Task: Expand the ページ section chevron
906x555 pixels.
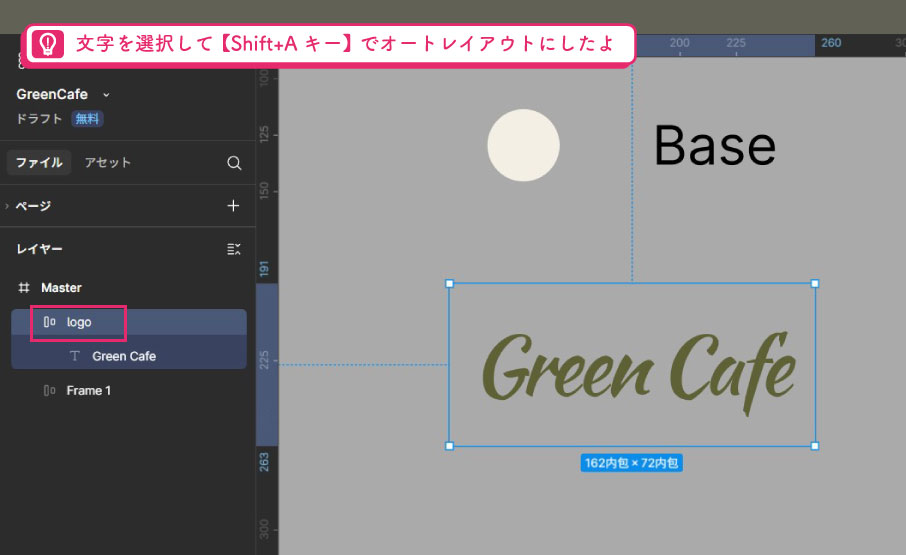Action: pyautogui.click(x=7, y=206)
